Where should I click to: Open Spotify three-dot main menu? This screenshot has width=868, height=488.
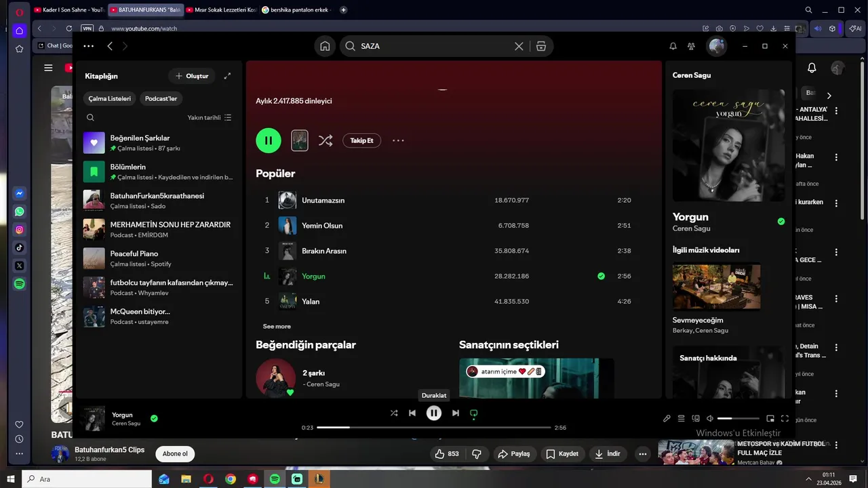coord(88,46)
